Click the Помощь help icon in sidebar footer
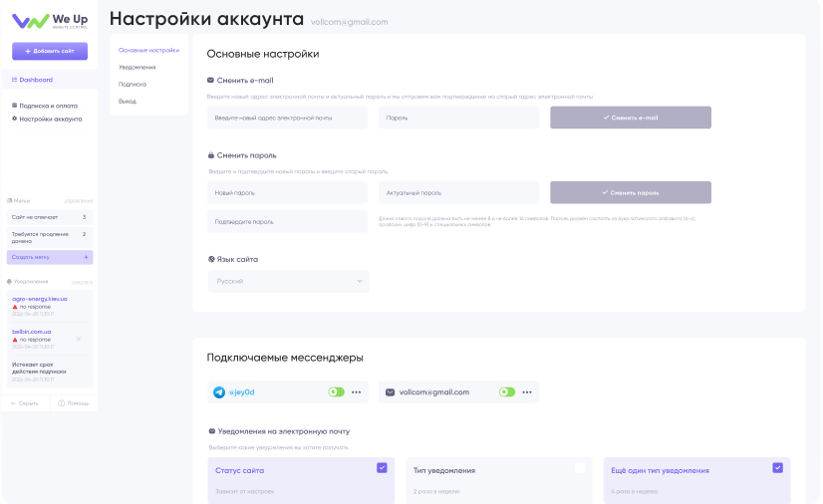Screen dimensions: 823x504 [61, 403]
